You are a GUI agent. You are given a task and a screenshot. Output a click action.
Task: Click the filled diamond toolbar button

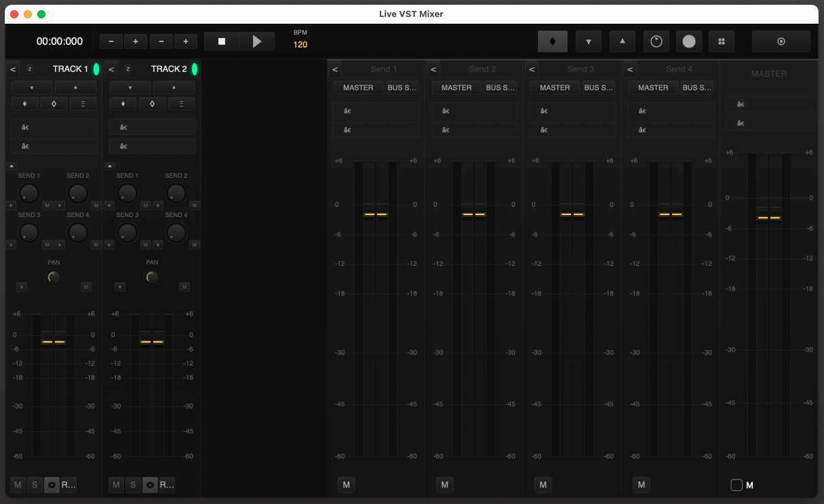tap(553, 41)
